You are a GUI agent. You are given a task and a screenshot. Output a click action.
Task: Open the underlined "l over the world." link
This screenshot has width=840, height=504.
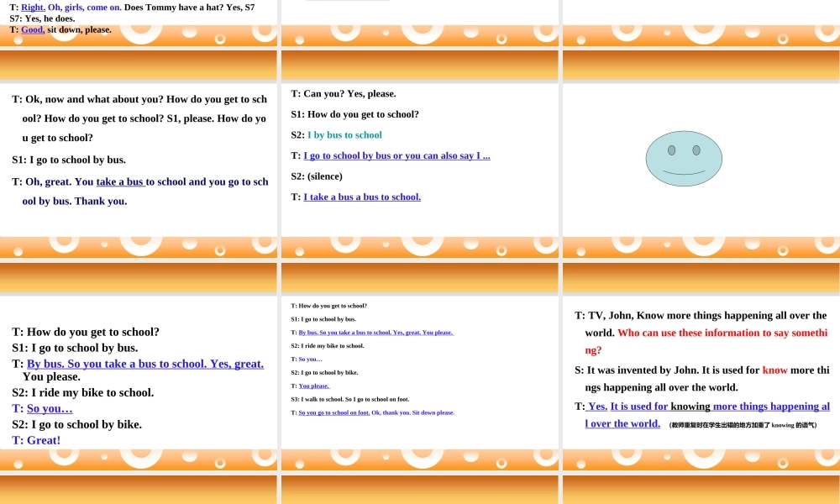click(x=622, y=423)
